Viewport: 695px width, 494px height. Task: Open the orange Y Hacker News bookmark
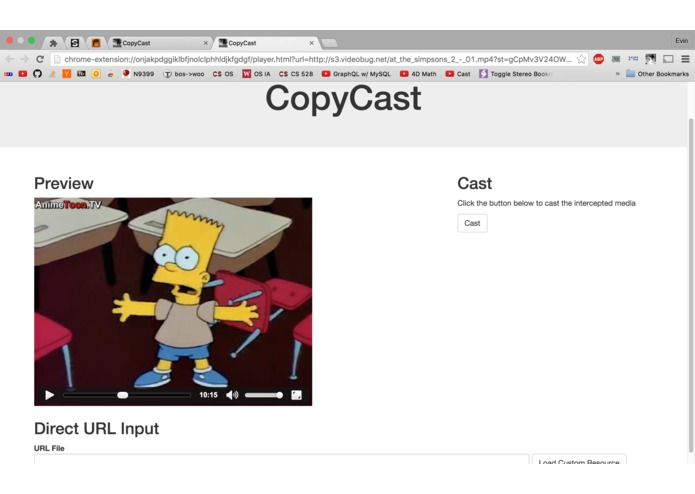coord(66,74)
